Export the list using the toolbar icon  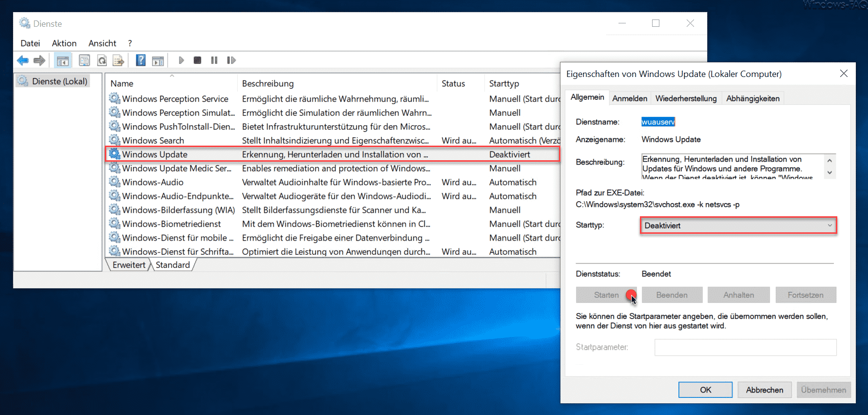coord(118,60)
